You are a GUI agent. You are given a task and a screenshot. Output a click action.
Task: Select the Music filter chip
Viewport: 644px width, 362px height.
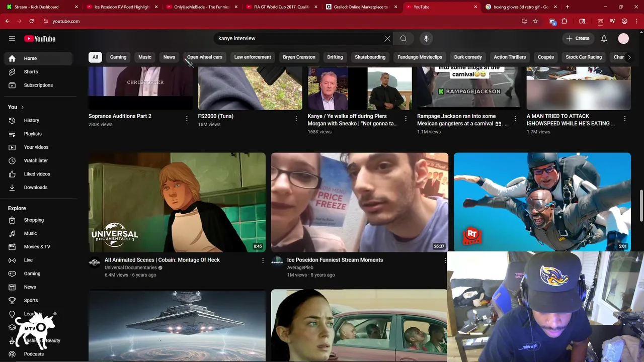click(145, 57)
